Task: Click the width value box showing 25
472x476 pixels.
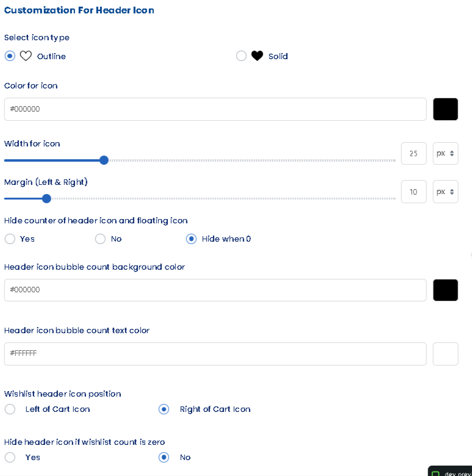Action: click(413, 154)
